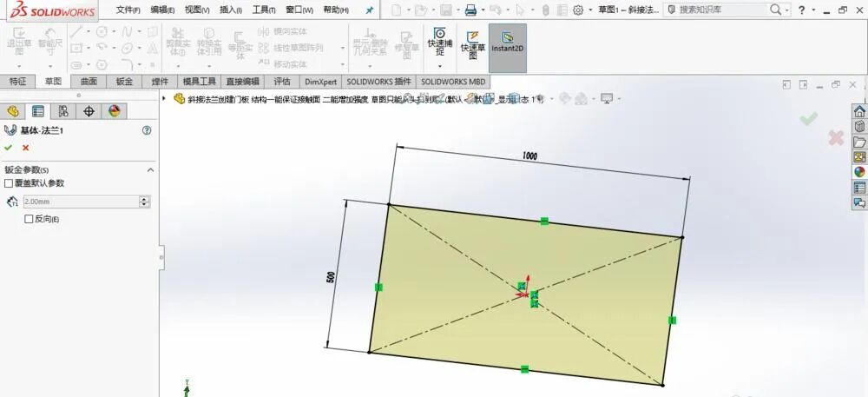Screen dimensions: 868x397
Task: Open the File Explorer folder icon in task pane
Action: point(859,142)
